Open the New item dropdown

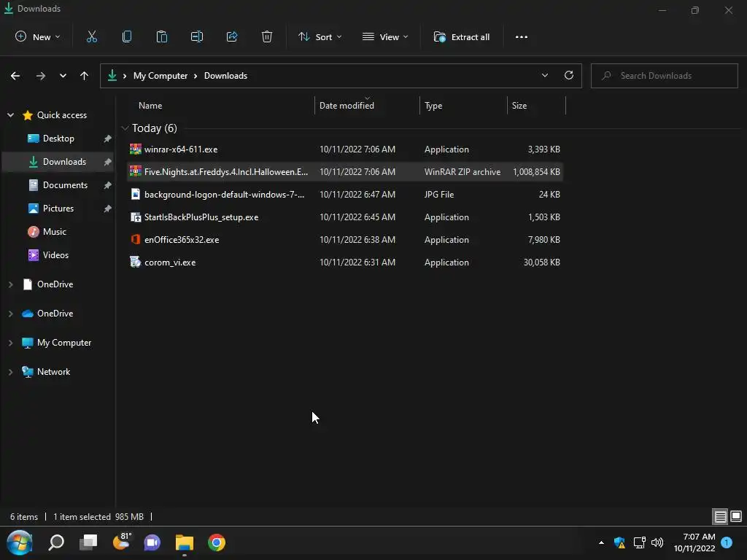tap(38, 36)
